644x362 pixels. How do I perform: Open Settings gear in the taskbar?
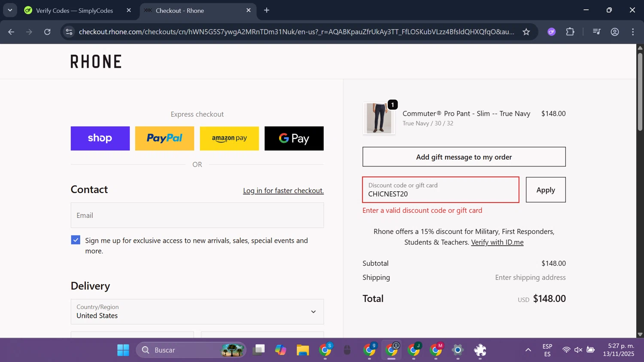[x=458, y=350]
